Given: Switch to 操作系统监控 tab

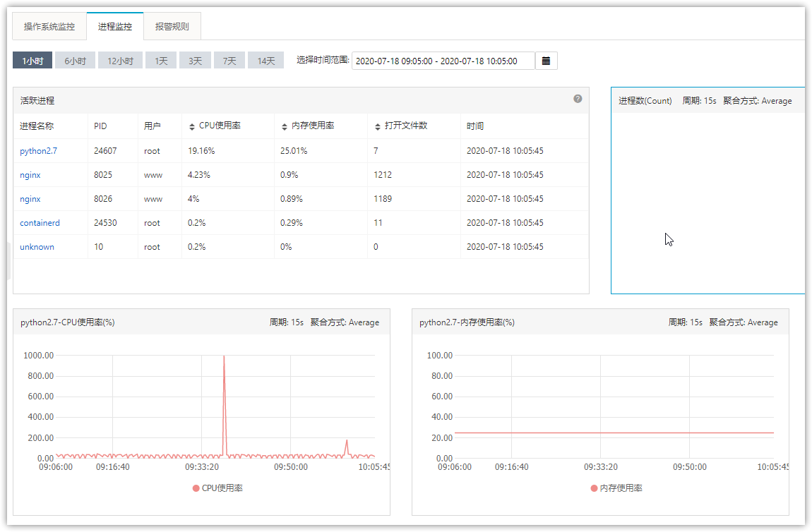Looking at the screenshot, I should 49,27.
